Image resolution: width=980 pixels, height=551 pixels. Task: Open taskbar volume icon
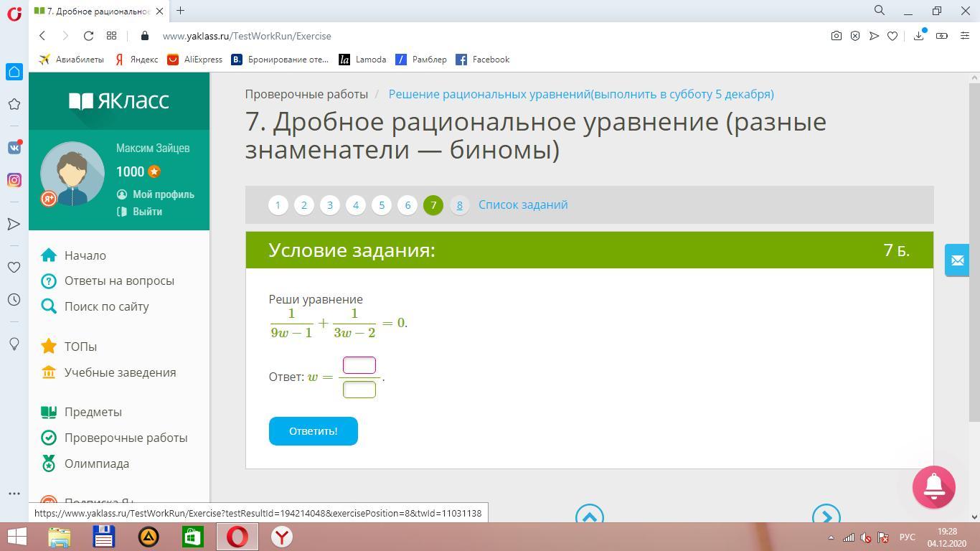coord(865,537)
